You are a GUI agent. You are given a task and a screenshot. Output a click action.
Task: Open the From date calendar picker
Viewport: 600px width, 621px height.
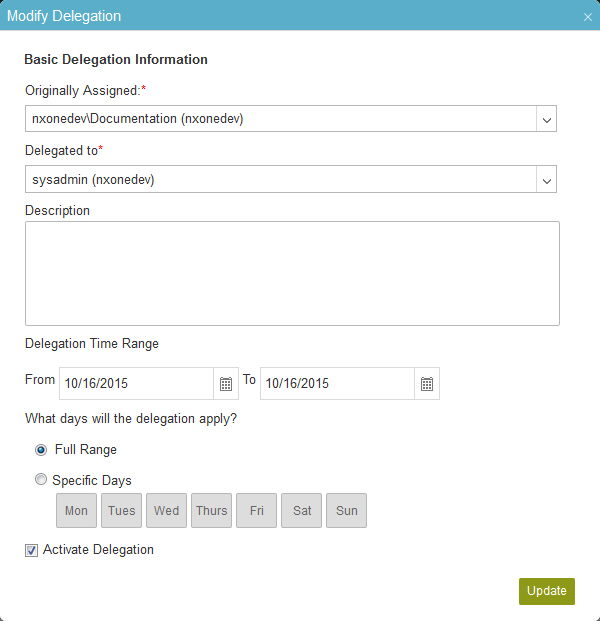(x=226, y=383)
